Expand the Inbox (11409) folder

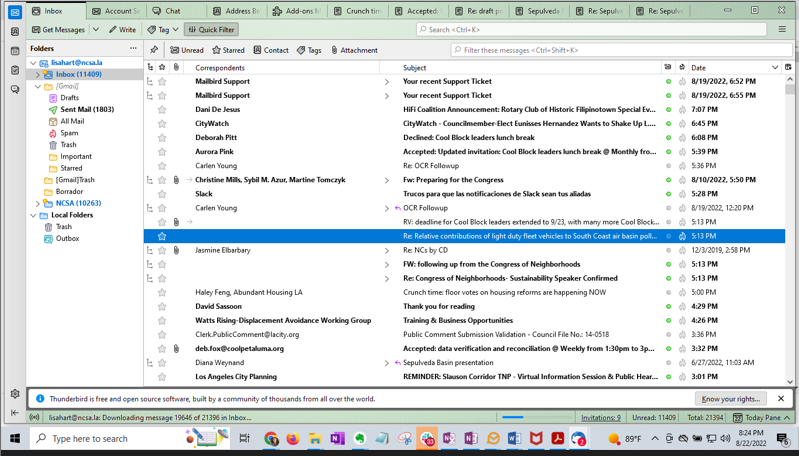coord(38,75)
